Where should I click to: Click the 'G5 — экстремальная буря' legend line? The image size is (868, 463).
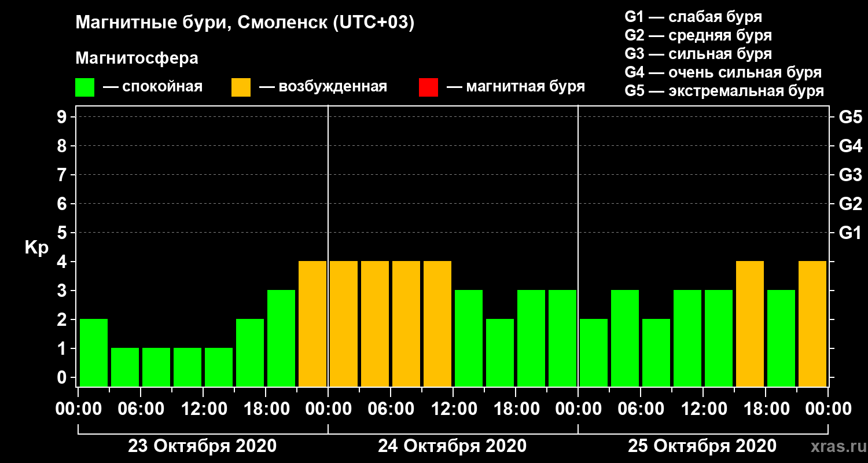tap(724, 91)
